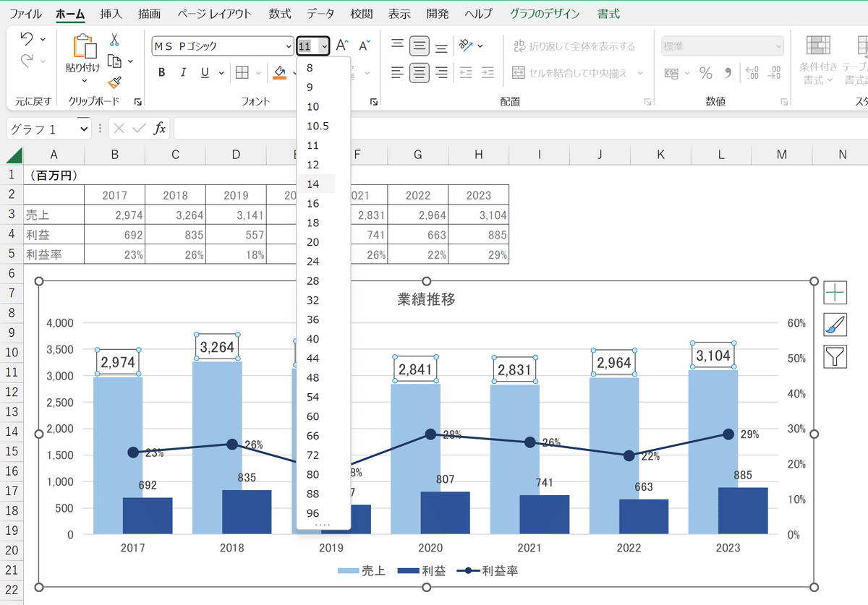Open the number format 標準 dropdown
Image resolution: width=868 pixels, height=605 pixels.
(779, 46)
